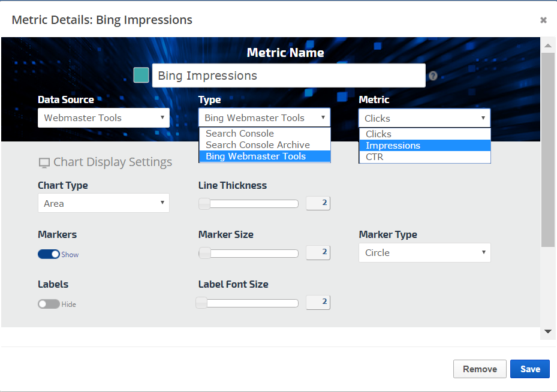
Task: Click the Chart Display Settings monitor icon
Action: (44, 162)
